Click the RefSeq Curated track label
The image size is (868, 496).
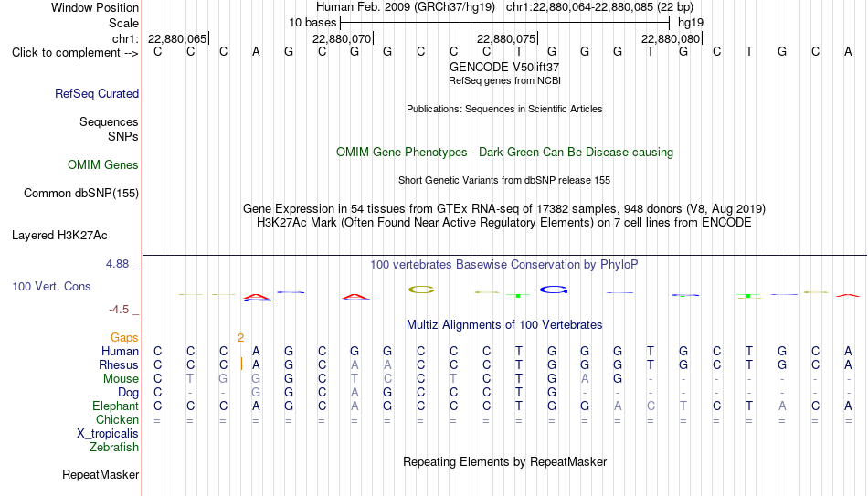[97, 93]
